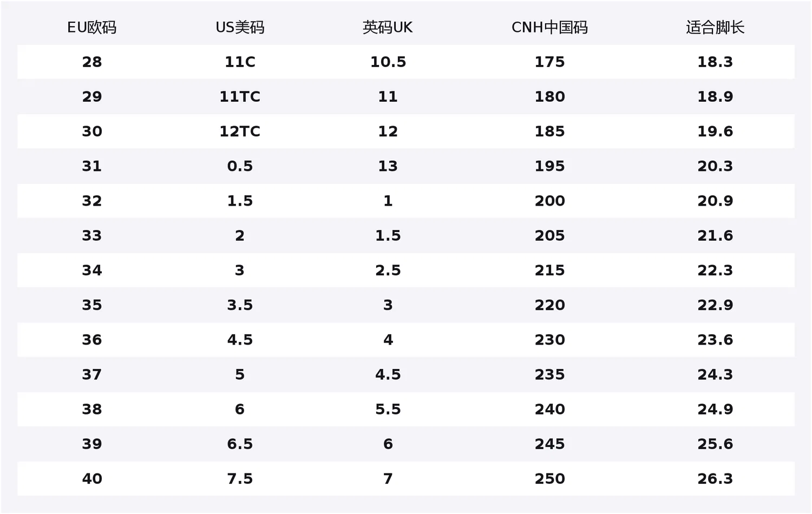Select EU size 31 cell
Image resolution: width=812 pixels, height=514 pixels.
[x=92, y=166]
